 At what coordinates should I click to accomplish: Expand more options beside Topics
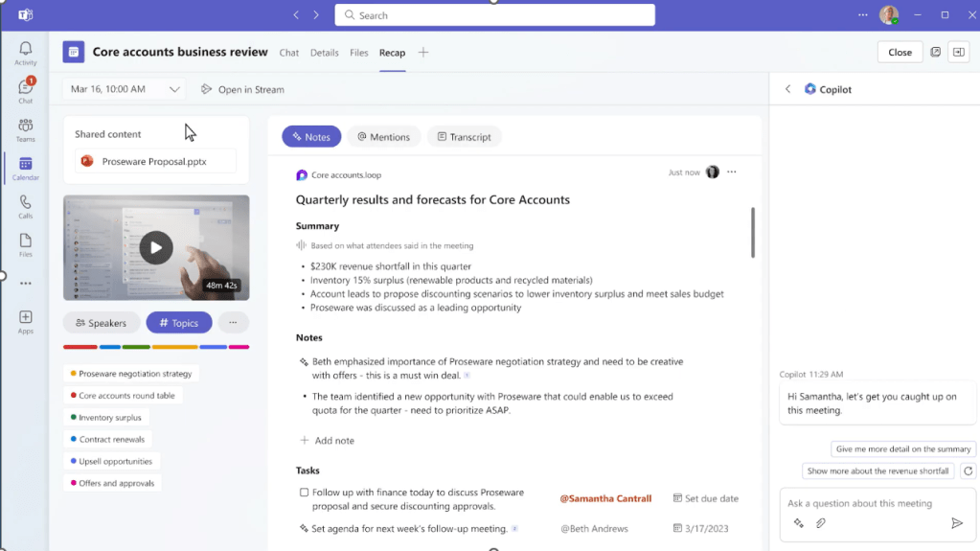[x=233, y=323]
